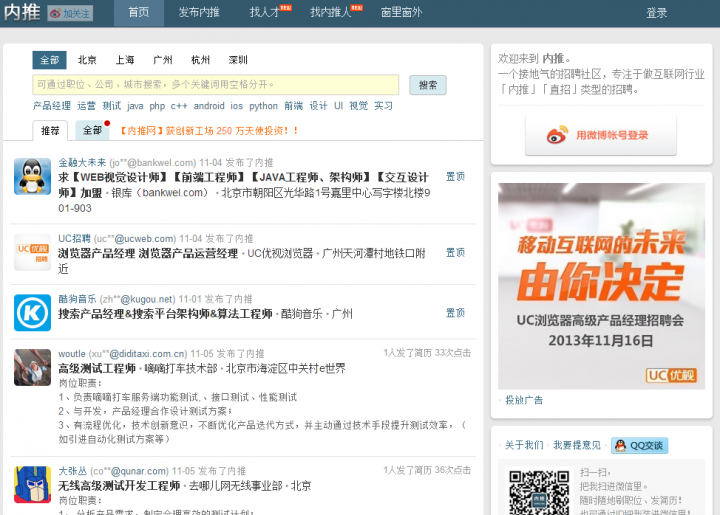The image size is (720, 515).
Task: Open the UC浏览器 recruitment ad banner
Action: (601, 286)
